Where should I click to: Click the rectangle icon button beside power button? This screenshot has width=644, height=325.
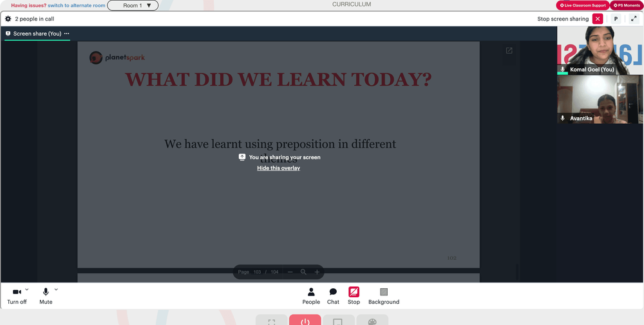click(339, 321)
